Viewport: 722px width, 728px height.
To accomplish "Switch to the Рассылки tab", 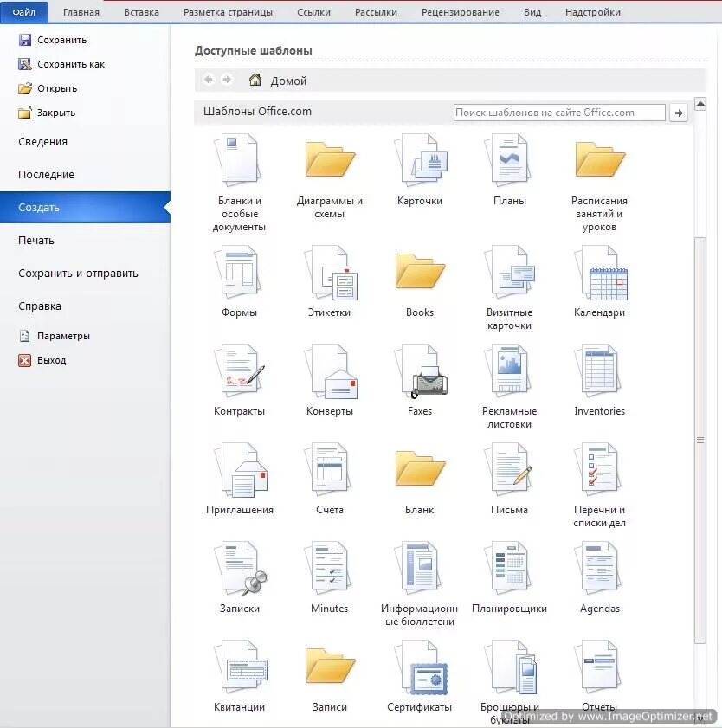I will (x=376, y=12).
